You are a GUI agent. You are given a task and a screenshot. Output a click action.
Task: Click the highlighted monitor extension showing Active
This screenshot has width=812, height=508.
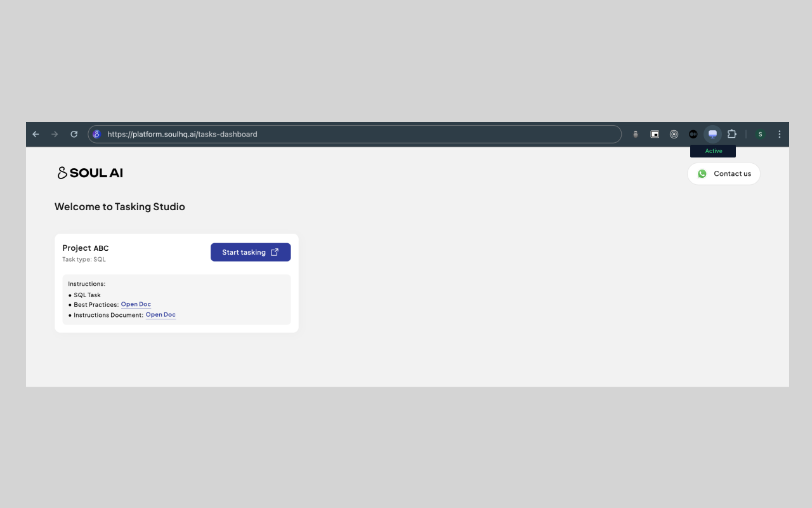712,134
